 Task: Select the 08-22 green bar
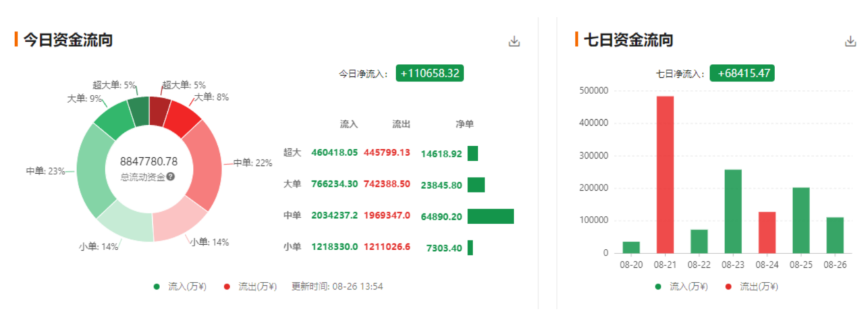pyautogui.click(x=699, y=241)
